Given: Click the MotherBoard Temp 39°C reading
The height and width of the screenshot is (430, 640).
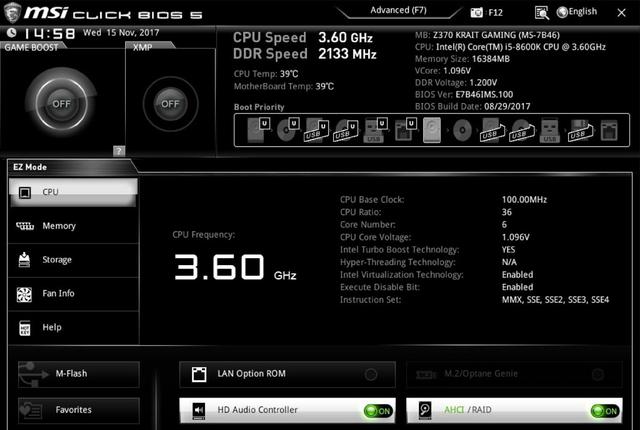Looking at the screenshot, I should pyautogui.click(x=284, y=86).
